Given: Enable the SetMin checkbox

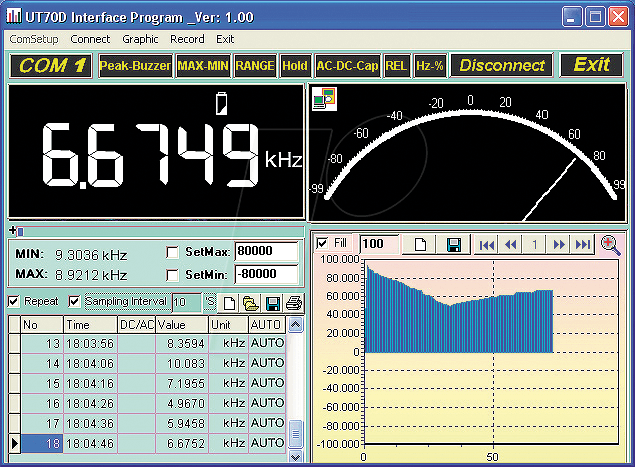Looking at the screenshot, I should 172,275.
